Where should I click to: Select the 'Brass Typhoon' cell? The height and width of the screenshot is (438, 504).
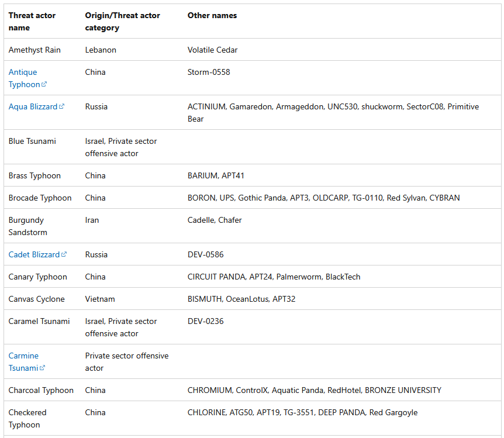coord(34,175)
